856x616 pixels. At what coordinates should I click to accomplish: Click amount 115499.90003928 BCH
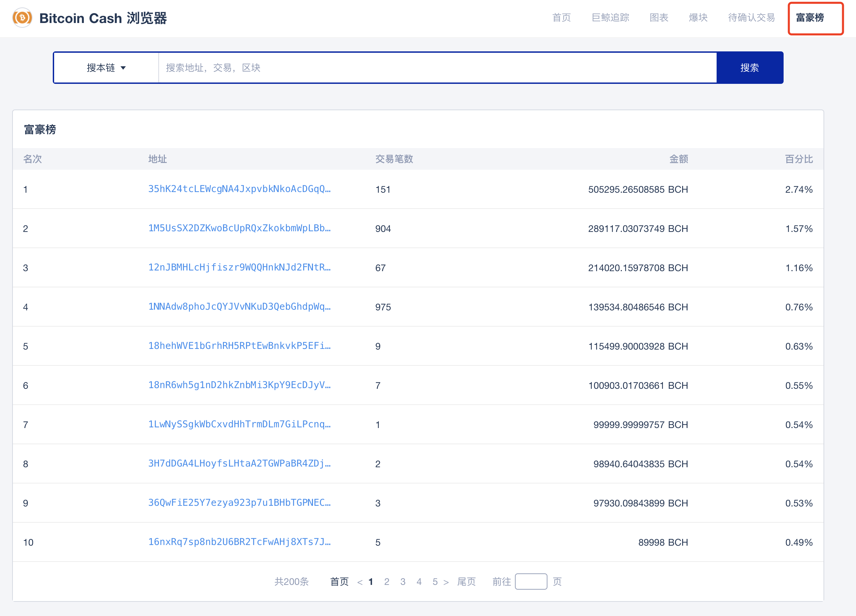[638, 346]
